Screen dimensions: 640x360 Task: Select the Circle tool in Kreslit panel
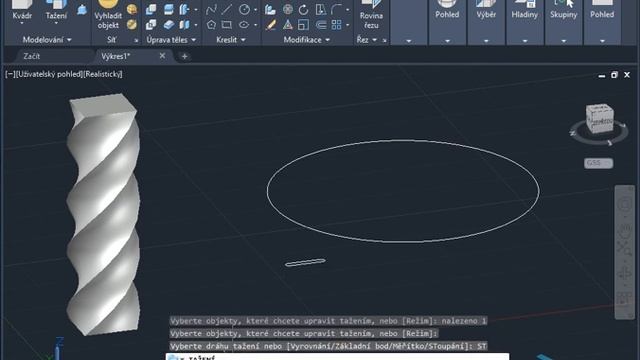244,9
